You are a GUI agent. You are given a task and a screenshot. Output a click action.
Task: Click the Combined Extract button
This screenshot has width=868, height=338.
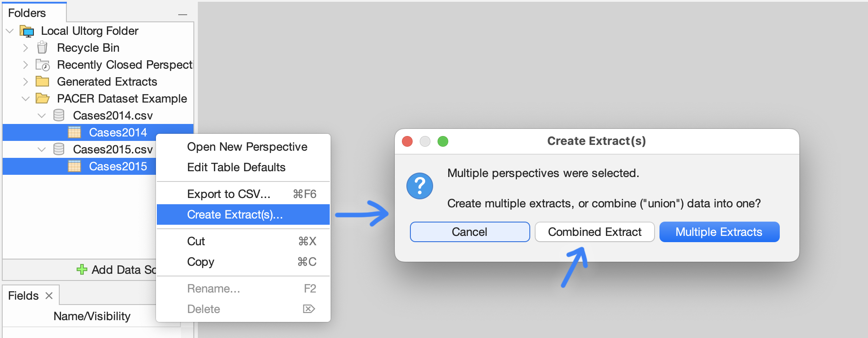point(594,231)
